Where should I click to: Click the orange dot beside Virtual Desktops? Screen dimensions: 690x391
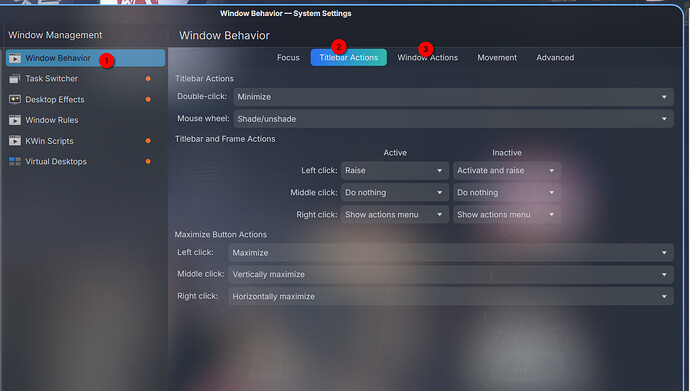tap(148, 161)
